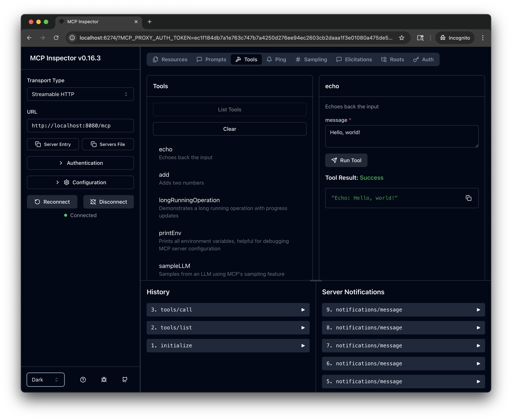The height and width of the screenshot is (420, 512).
Task: Click into the message text field
Action: click(x=401, y=136)
